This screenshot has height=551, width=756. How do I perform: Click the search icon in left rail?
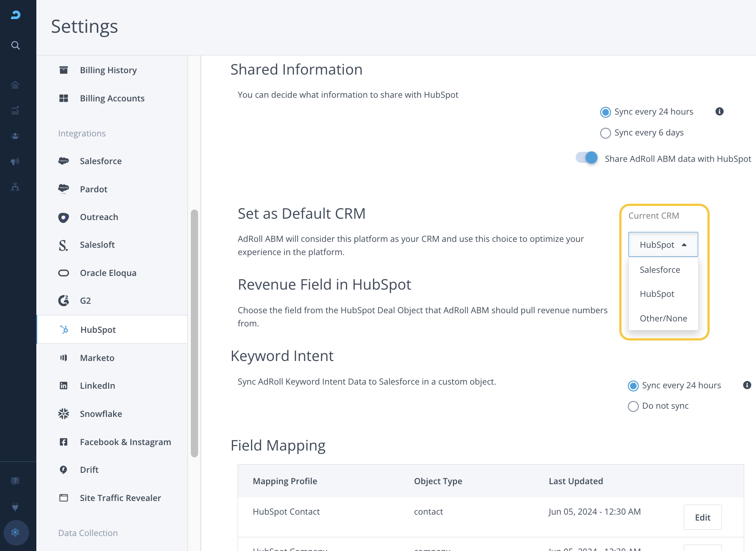point(15,45)
